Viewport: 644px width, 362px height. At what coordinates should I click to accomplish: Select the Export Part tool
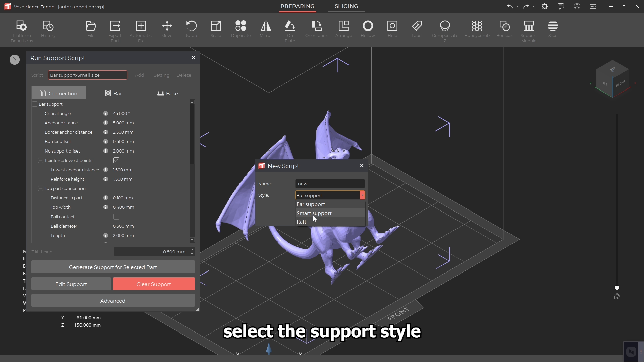[115, 31]
